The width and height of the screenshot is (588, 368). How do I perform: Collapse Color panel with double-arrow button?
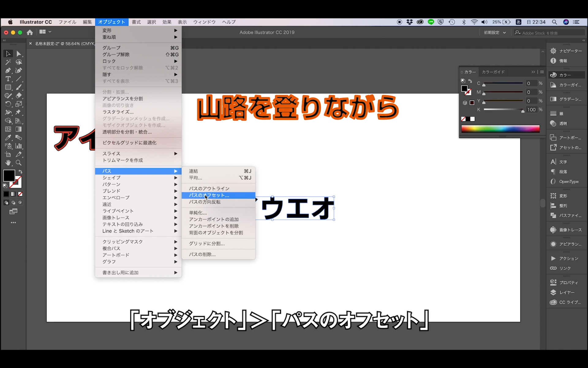[533, 72]
